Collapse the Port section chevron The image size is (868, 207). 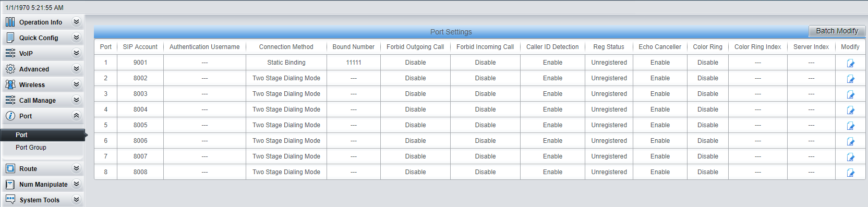[76, 116]
